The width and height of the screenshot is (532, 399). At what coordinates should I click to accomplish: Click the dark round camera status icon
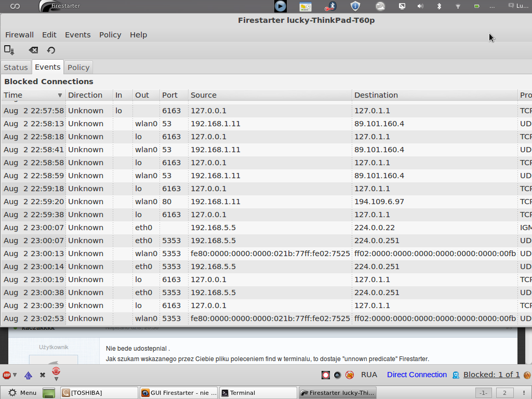pyautogui.click(x=337, y=375)
